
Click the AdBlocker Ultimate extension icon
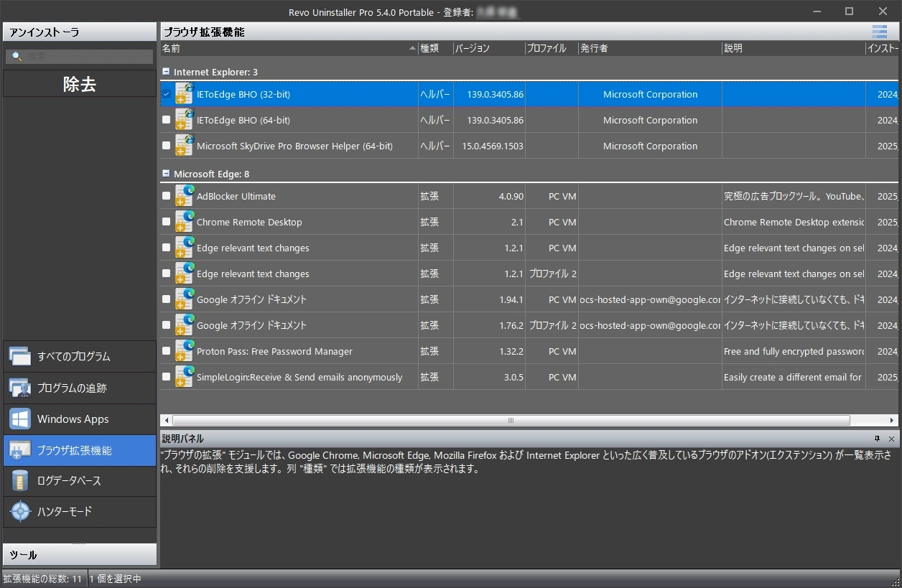coord(185,196)
